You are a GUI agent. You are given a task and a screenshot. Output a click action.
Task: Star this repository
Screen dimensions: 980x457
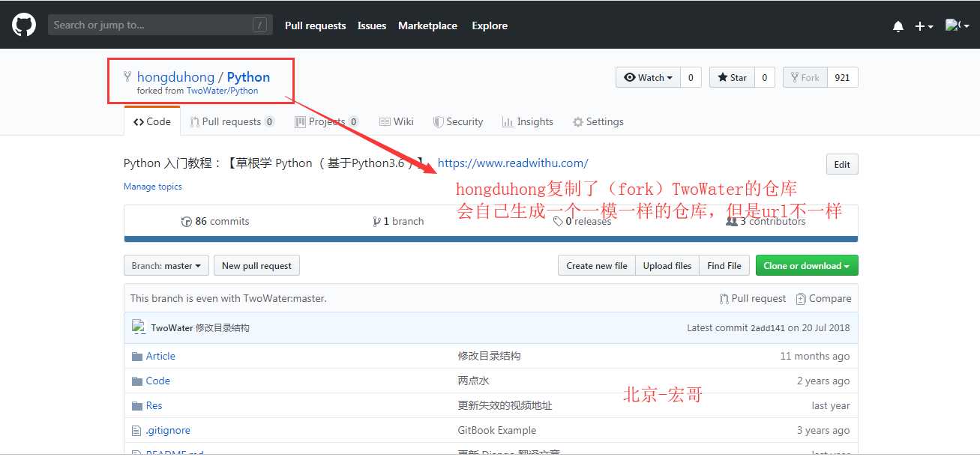[732, 77]
